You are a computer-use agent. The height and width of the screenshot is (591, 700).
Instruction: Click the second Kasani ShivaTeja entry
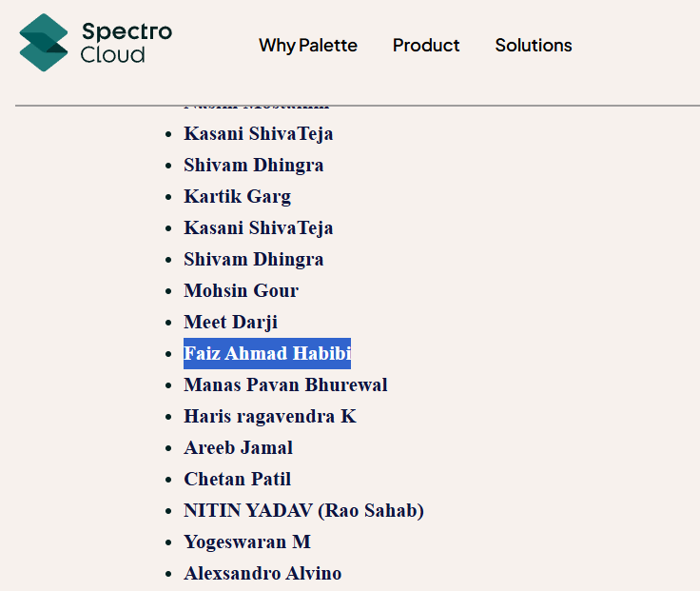(258, 228)
